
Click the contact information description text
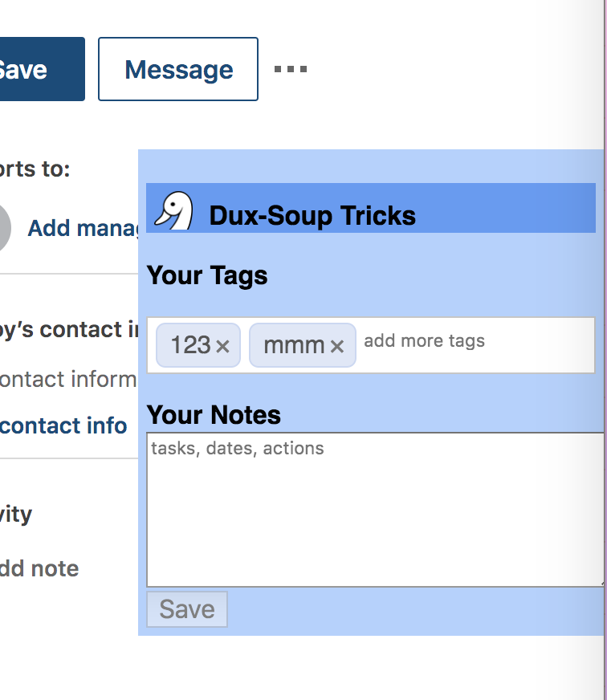tap(68, 380)
